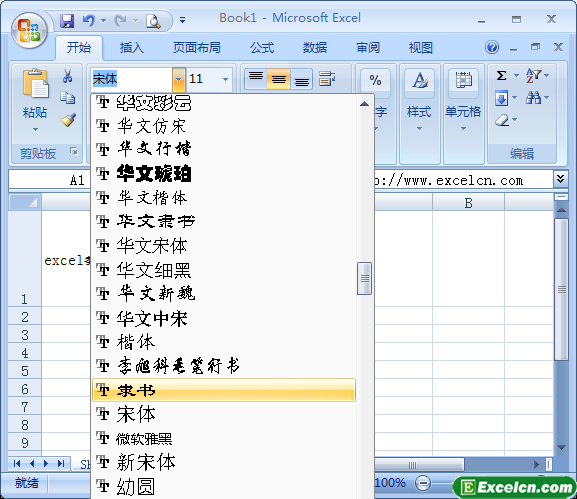Select the 隶书 font
The image size is (577, 499).
[x=224, y=390]
